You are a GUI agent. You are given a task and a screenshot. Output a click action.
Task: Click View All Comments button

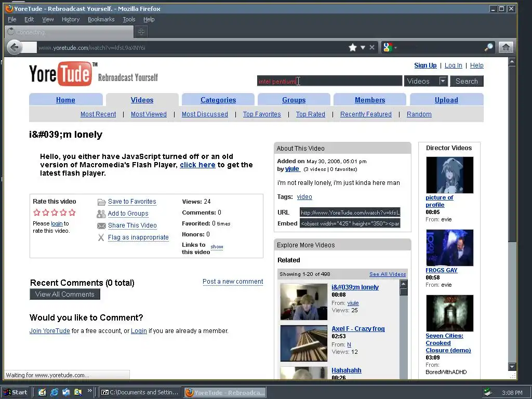(65, 294)
